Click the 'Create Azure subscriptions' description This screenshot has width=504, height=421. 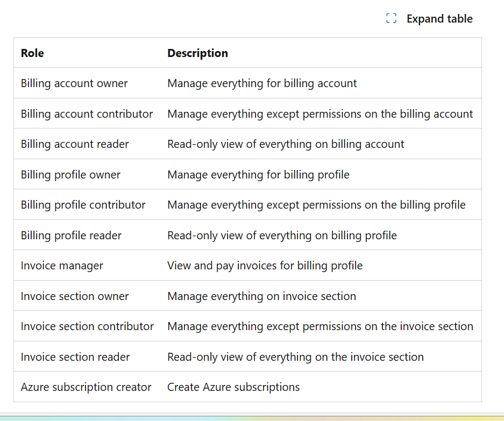click(x=233, y=387)
